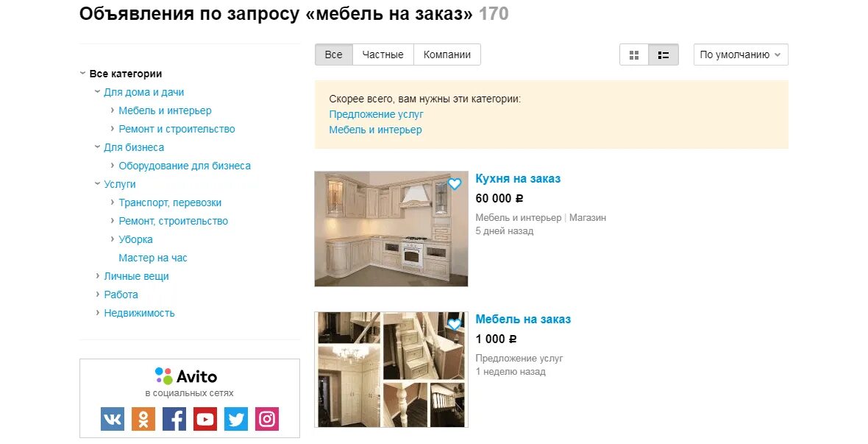Select the Компании sellers tab
Image resolution: width=868 pixels, height=444 pixels.
click(x=447, y=55)
